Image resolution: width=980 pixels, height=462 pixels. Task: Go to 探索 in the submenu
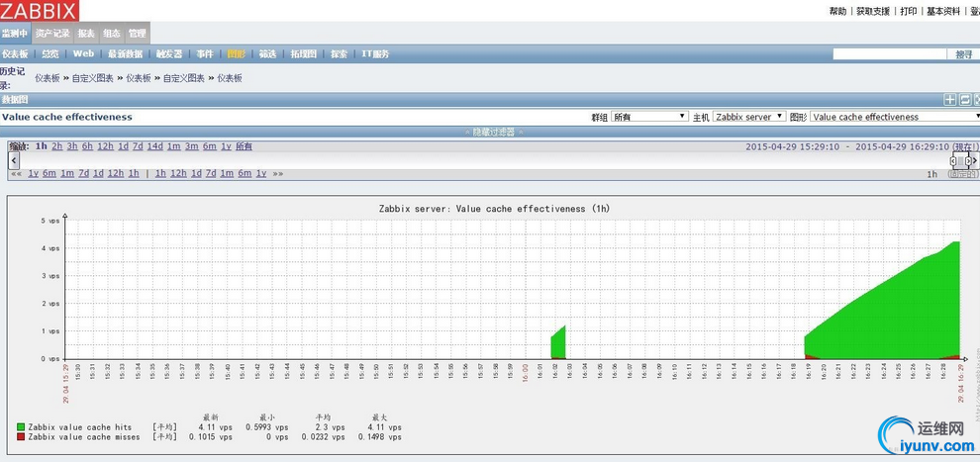[x=339, y=54]
